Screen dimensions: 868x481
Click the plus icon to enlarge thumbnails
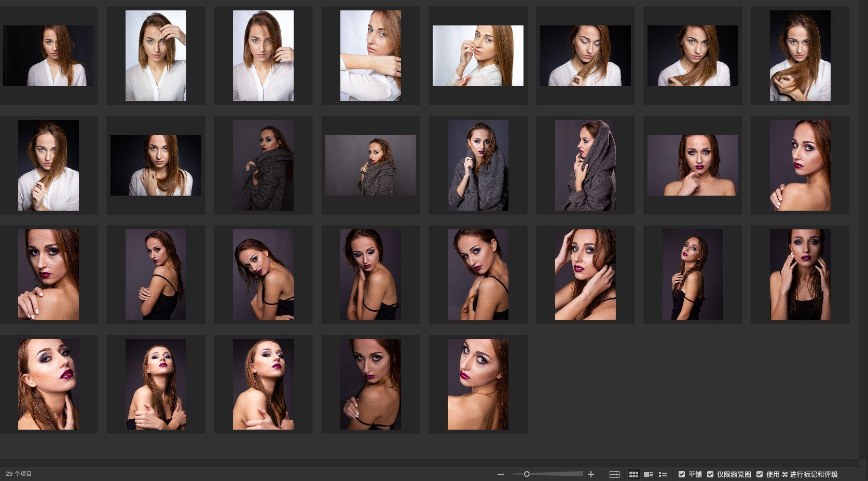[x=590, y=474]
